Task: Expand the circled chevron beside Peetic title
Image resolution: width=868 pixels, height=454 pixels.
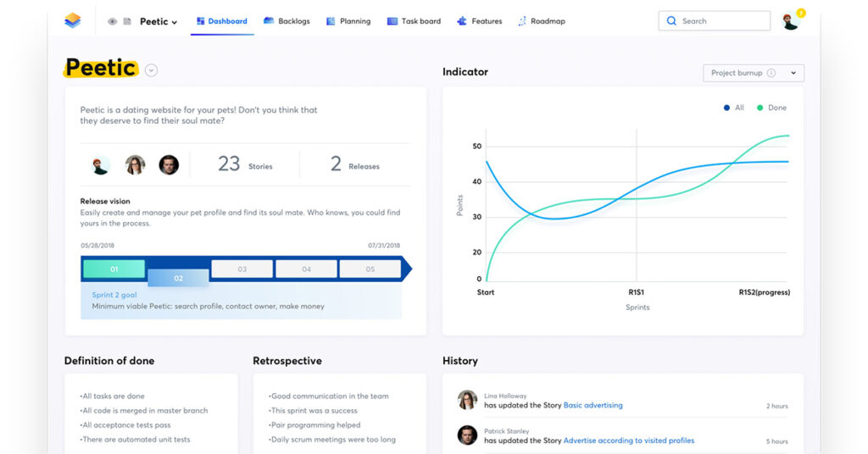Action: click(151, 70)
